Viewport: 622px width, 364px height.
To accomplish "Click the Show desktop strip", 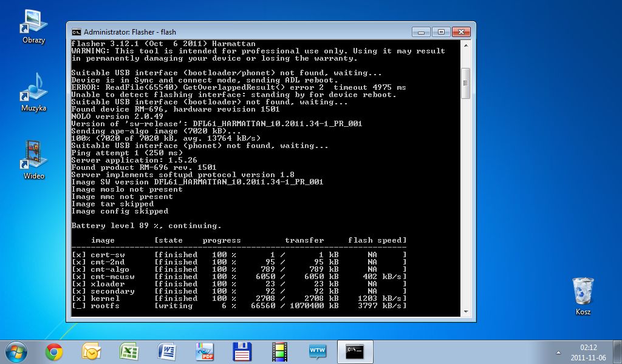I will (x=619, y=352).
